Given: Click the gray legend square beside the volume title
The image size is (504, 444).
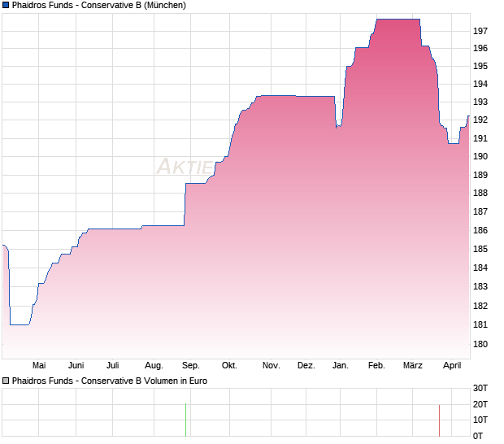Looking at the screenshot, I should pos(6,381).
